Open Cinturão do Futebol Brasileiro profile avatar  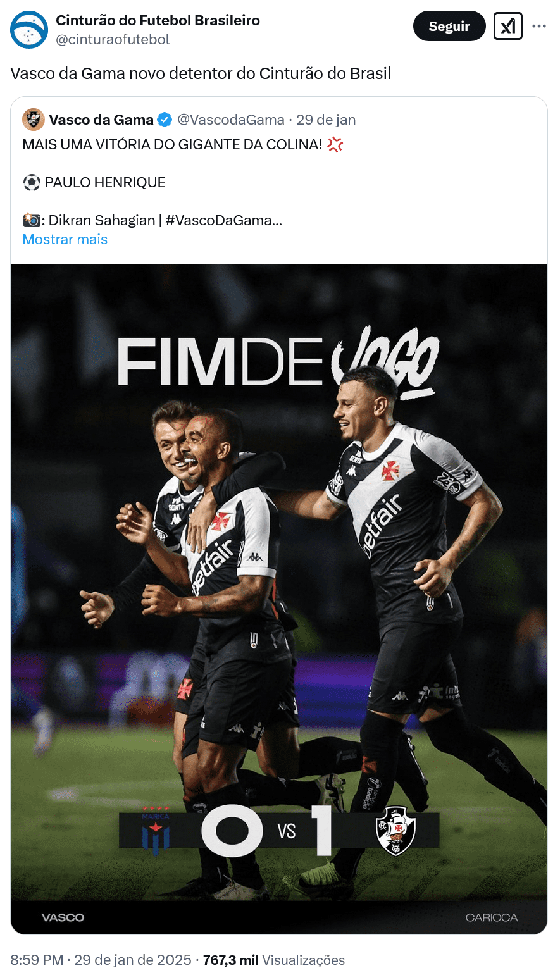click(29, 29)
